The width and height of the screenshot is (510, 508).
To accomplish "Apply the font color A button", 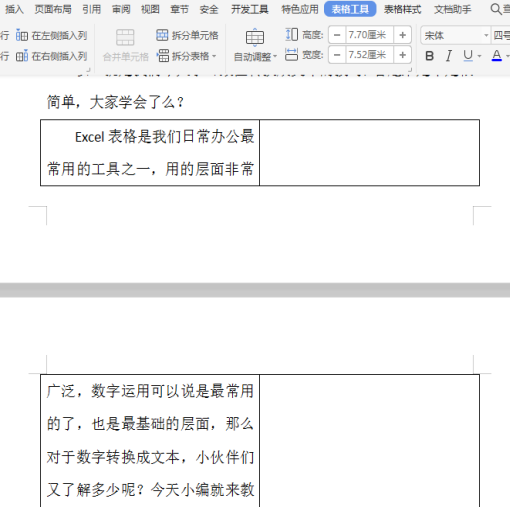I will point(497,55).
